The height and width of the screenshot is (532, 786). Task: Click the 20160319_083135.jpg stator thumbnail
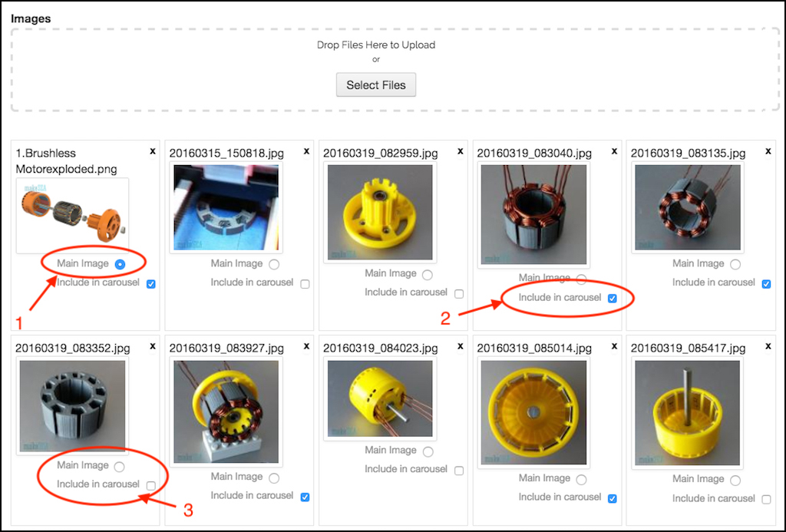[687, 207]
